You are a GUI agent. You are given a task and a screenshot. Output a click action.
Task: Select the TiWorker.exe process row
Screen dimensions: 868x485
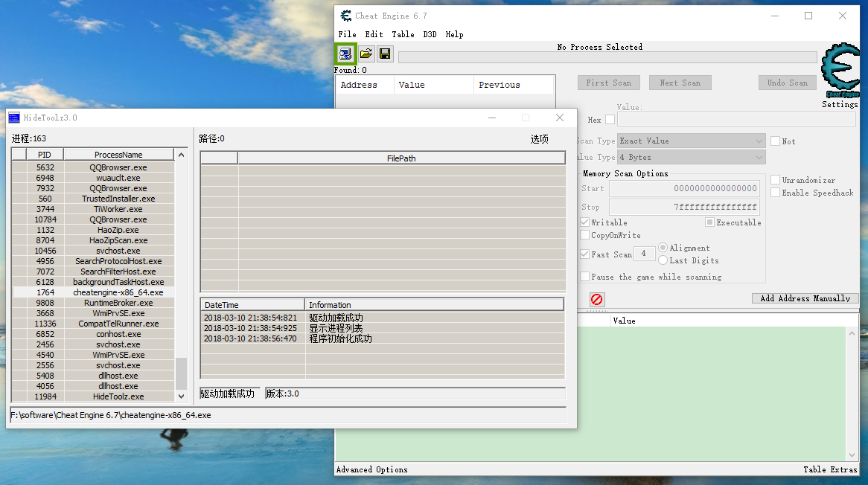(x=93, y=209)
